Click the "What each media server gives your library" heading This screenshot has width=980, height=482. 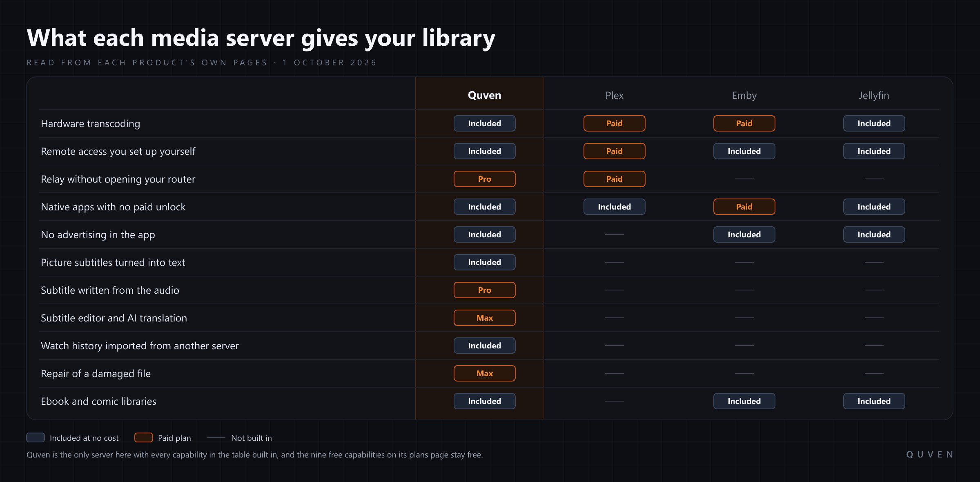click(261, 38)
